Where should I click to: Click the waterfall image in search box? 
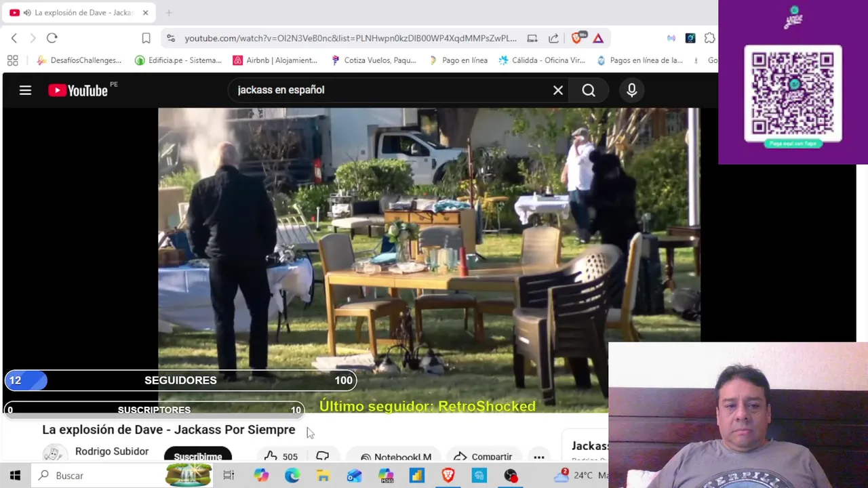pos(189,475)
